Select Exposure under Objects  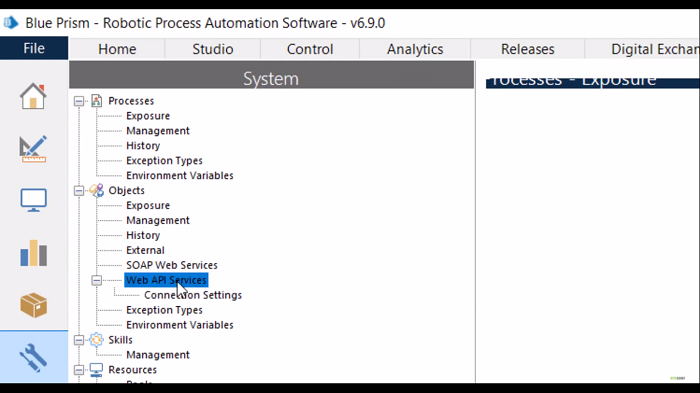[x=148, y=205]
